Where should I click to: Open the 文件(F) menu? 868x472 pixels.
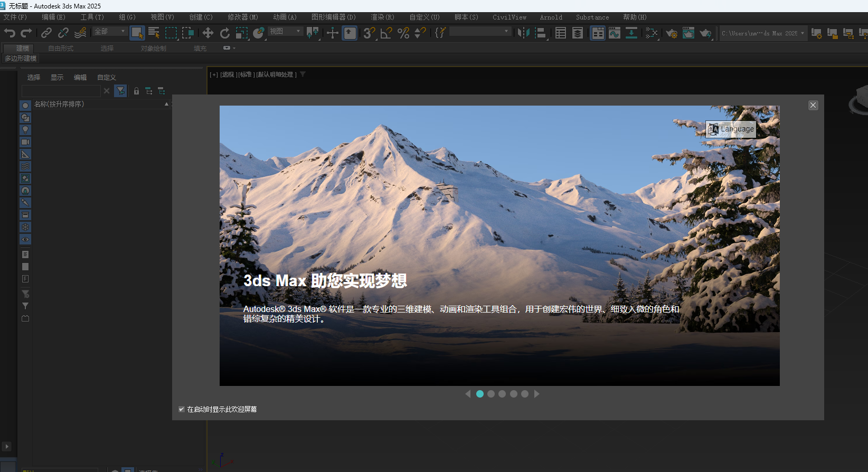tap(15, 17)
